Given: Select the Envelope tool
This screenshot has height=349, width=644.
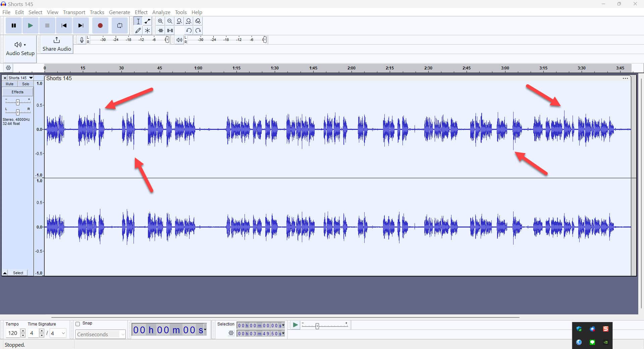Looking at the screenshot, I should (147, 21).
